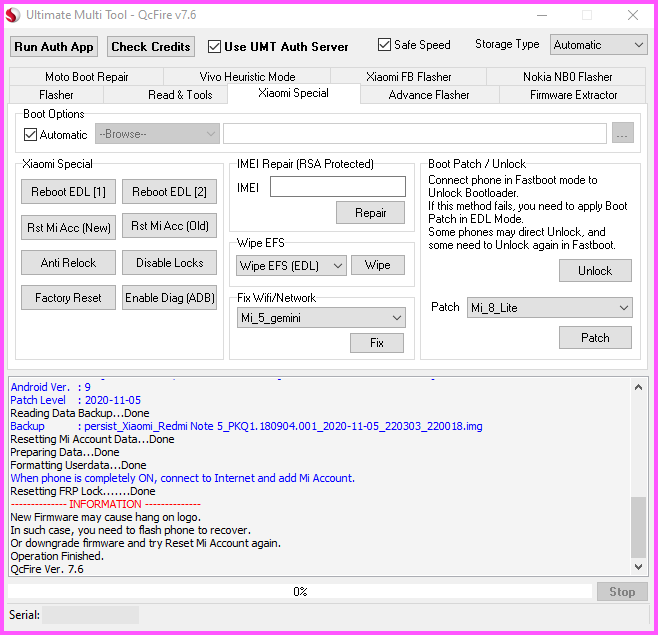Click the Serial value field

[x=90, y=615]
